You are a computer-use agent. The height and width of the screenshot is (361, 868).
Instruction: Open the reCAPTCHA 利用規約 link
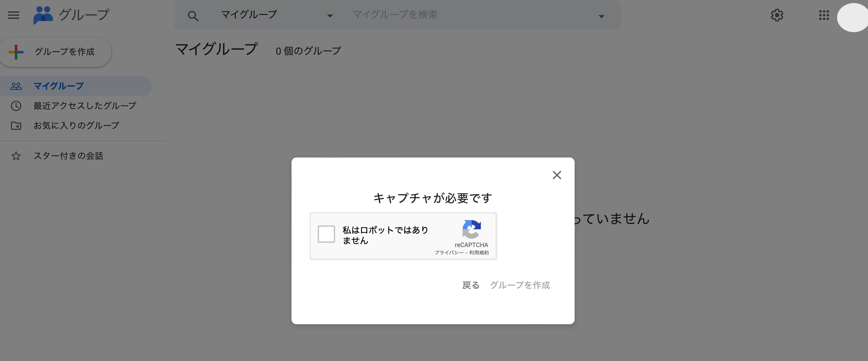pyautogui.click(x=479, y=253)
